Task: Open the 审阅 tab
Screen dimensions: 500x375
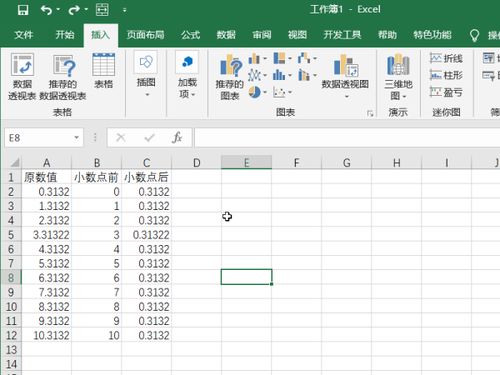Action: click(x=262, y=35)
